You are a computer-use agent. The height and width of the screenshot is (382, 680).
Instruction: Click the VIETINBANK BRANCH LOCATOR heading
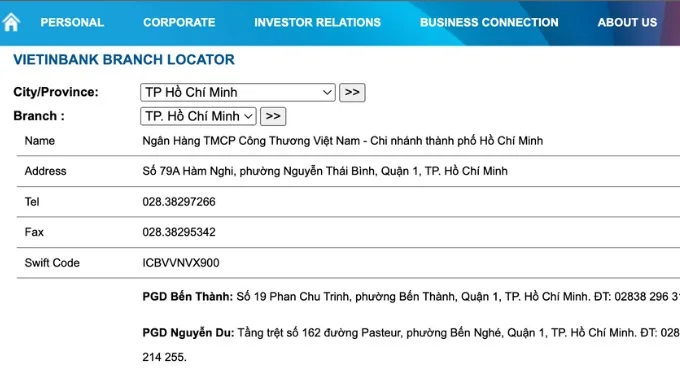[x=124, y=59]
